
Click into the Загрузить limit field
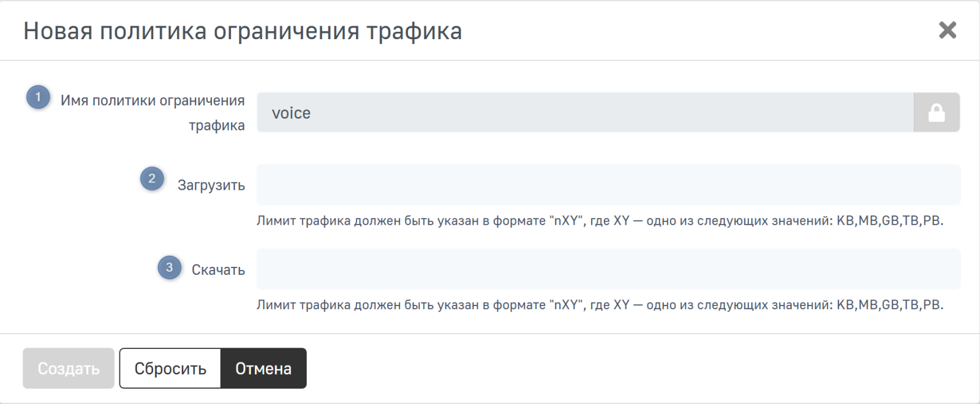click(608, 185)
